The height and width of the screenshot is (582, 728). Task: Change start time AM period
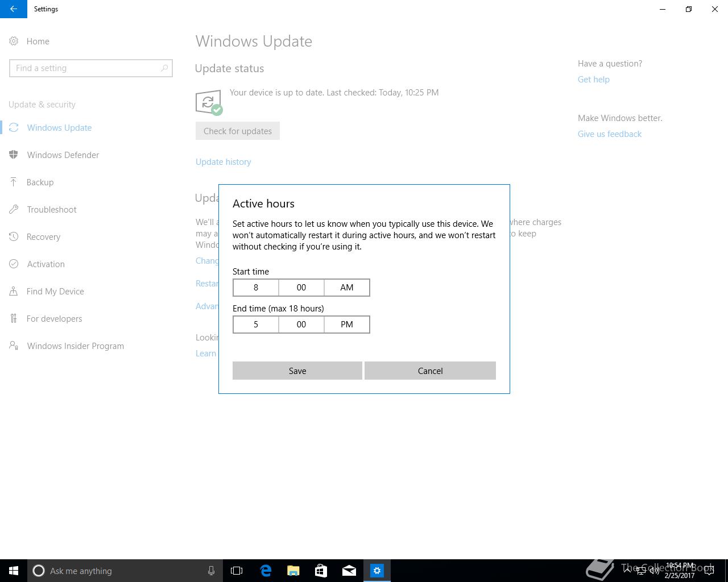pyautogui.click(x=347, y=288)
